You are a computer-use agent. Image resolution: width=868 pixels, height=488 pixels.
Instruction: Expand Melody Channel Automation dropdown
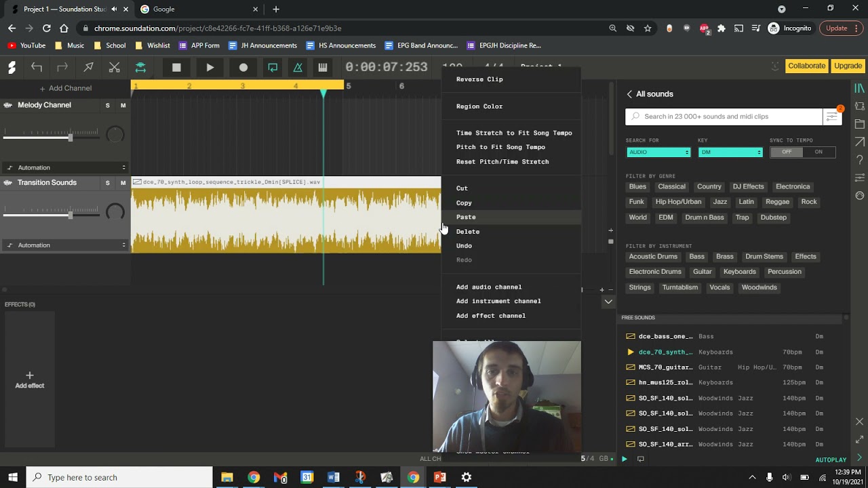coord(66,167)
